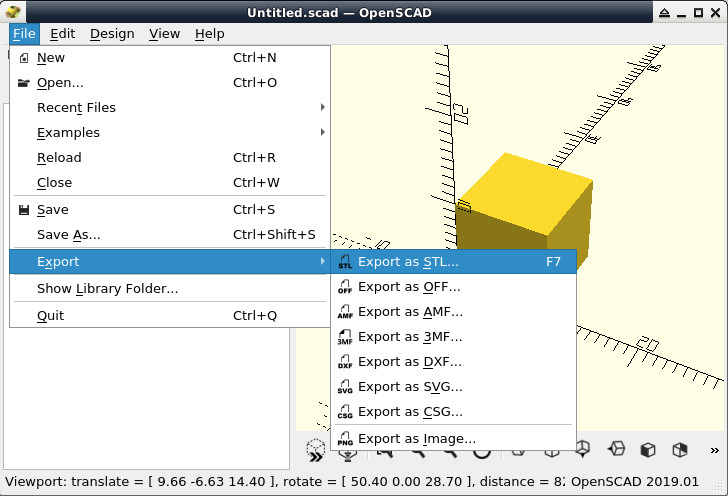Open the Design menu
The image size is (728, 496).
(112, 34)
